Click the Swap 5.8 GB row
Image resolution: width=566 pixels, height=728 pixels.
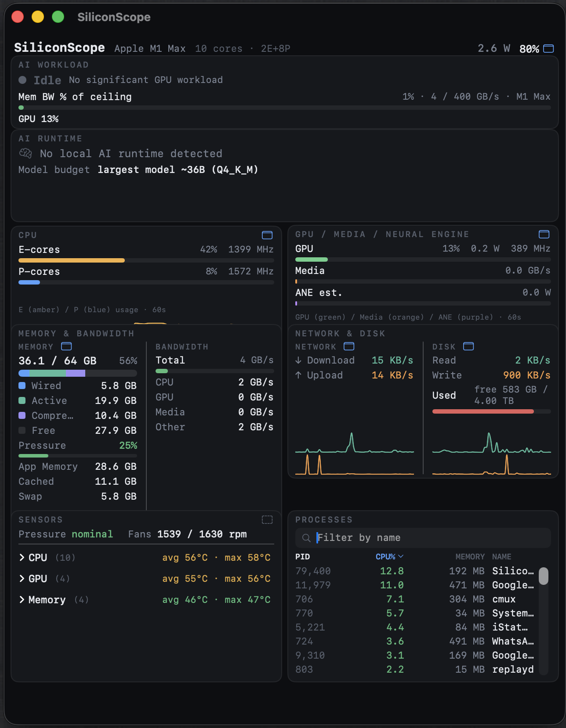click(78, 496)
